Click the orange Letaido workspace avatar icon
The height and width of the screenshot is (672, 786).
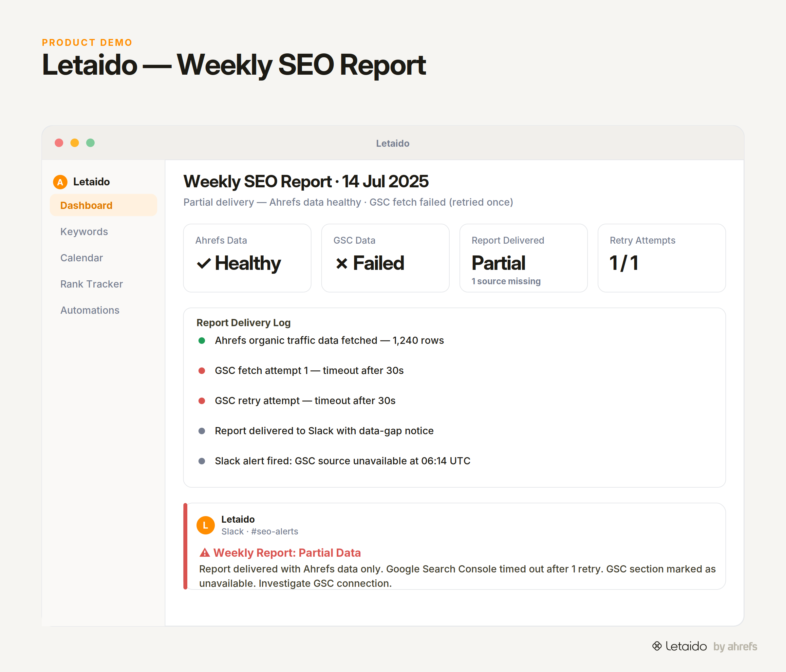60,182
